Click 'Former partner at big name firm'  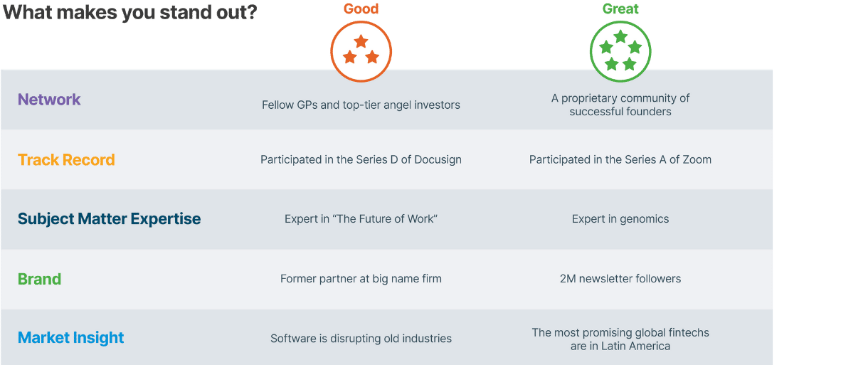[361, 279]
